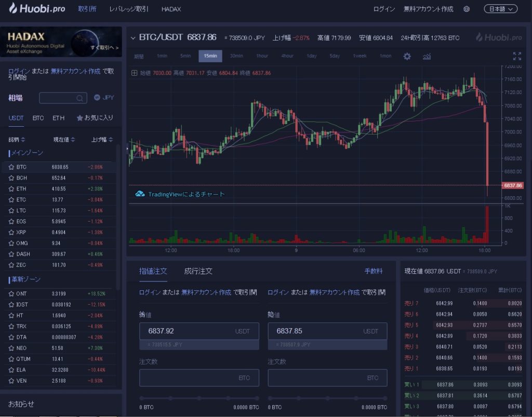
Task: Collapse the left chart side panel arrow
Action: 128,148
